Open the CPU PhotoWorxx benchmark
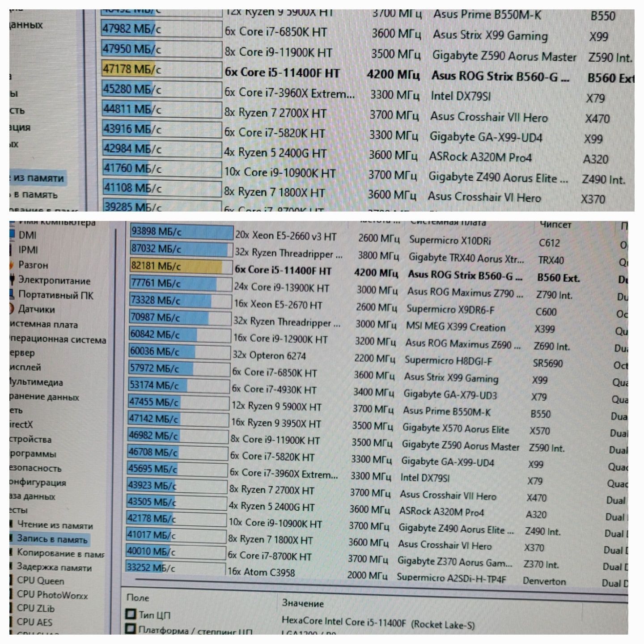The width and height of the screenshot is (644, 644). pos(52,594)
